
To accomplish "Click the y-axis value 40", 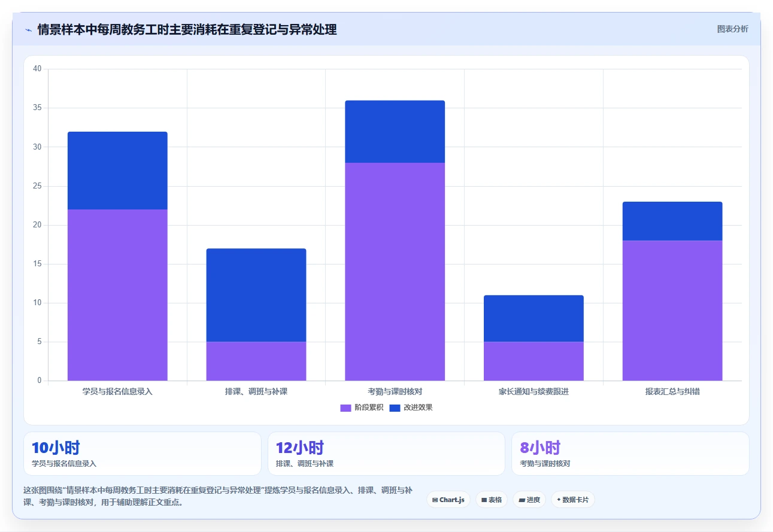I will [x=37, y=69].
